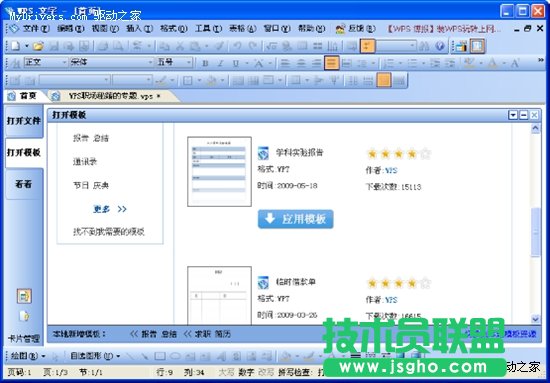Open the 编辑 Edit menu
The width and height of the screenshot is (550, 383).
pyautogui.click(x=71, y=29)
